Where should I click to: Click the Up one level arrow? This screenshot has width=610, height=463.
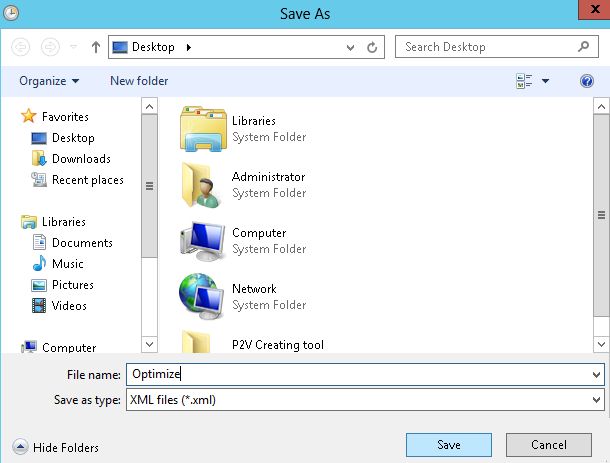tap(96, 47)
